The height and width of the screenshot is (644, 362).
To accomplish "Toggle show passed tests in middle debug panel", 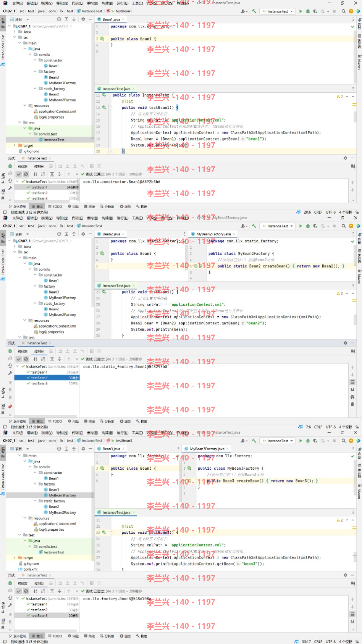I will tap(18, 359).
